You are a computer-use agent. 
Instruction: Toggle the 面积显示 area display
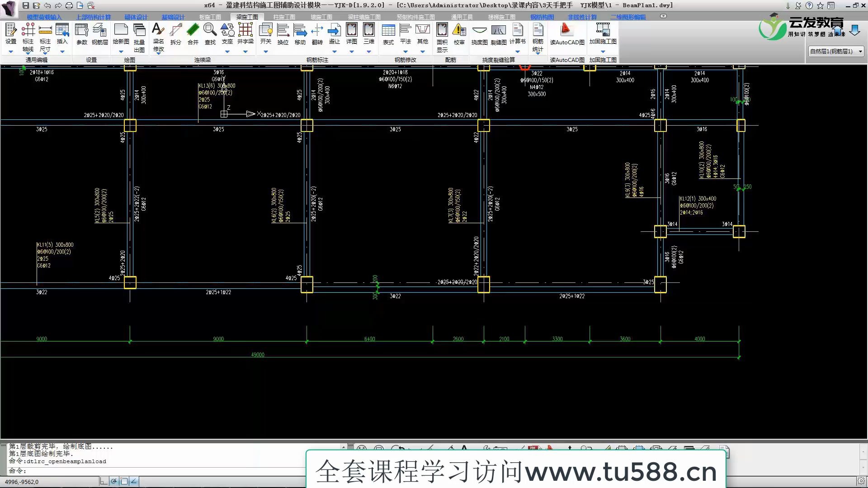coord(442,35)
